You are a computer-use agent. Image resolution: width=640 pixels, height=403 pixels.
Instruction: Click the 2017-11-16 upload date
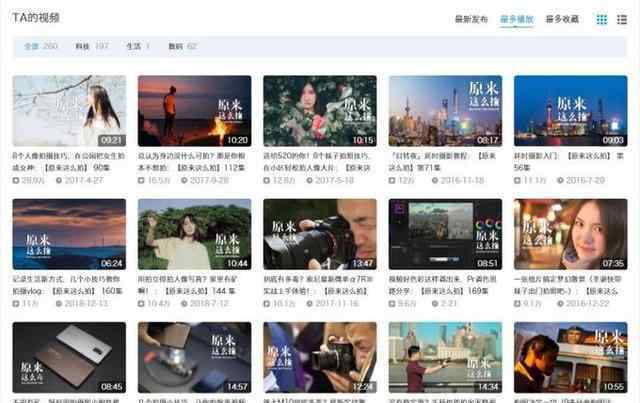pos(338,303)
